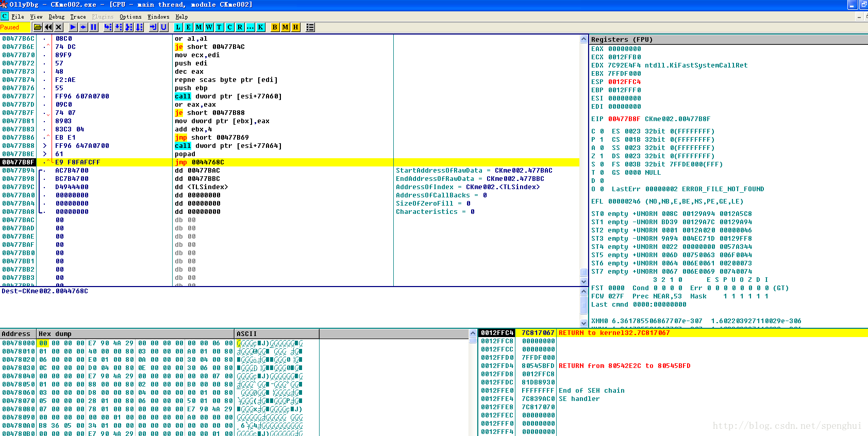The image size is (868, 436).
Task: Show Hardware breakpoints via yellow H icon
Action: [295, 27]
